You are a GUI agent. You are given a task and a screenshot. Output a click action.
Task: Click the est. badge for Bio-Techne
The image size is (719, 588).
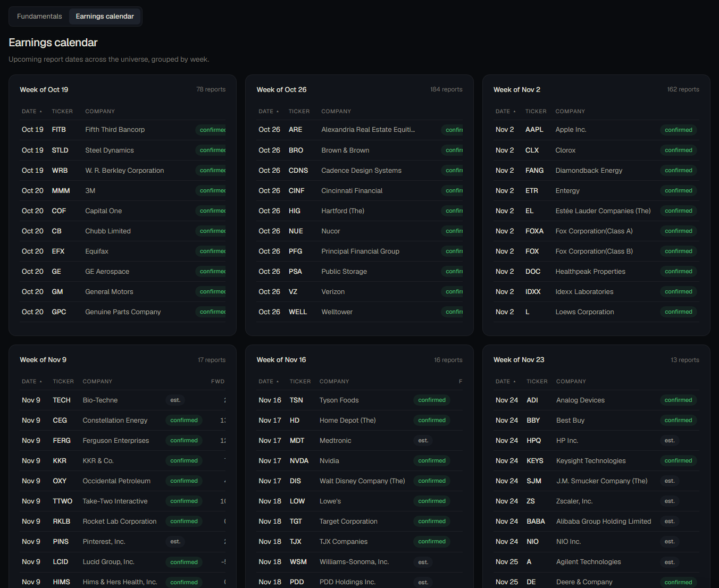click(175, 400)
